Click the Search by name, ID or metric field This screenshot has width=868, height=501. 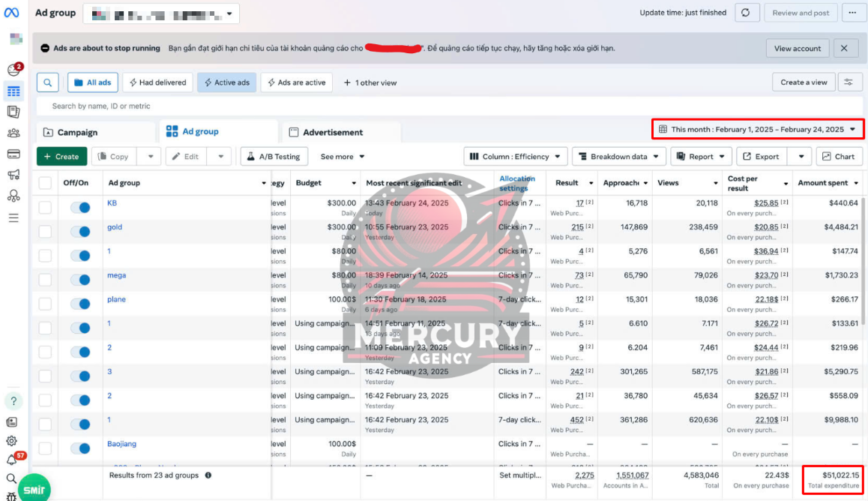pyautogui.click(x=450, y=106)
